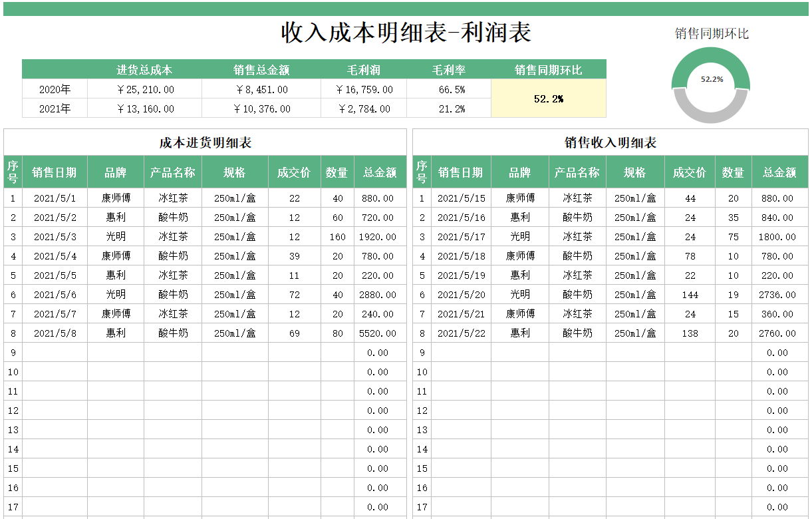
Task: Click the ¥2,784.00 gross profit cell
Action: pyautogui.click(x=364, y=108)
